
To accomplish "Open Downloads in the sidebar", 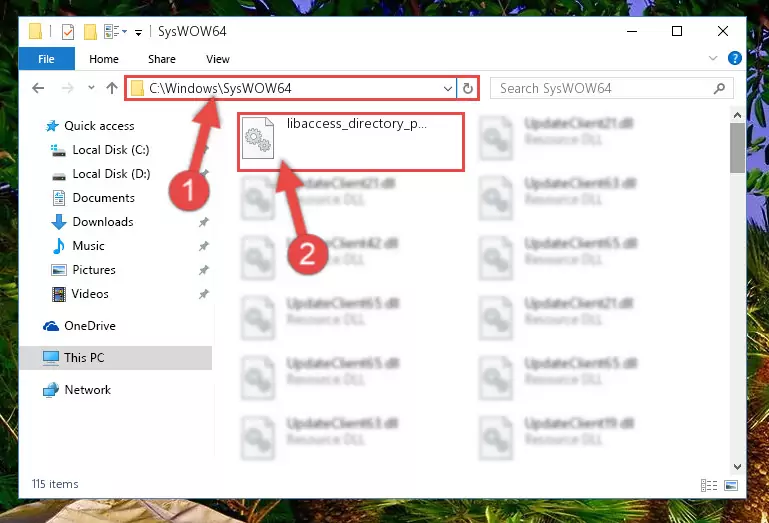I will [x=103, y=222].
